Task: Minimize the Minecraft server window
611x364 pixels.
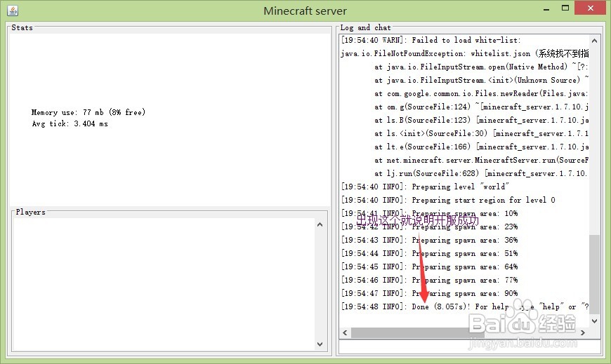Action: tap(546, 8)
